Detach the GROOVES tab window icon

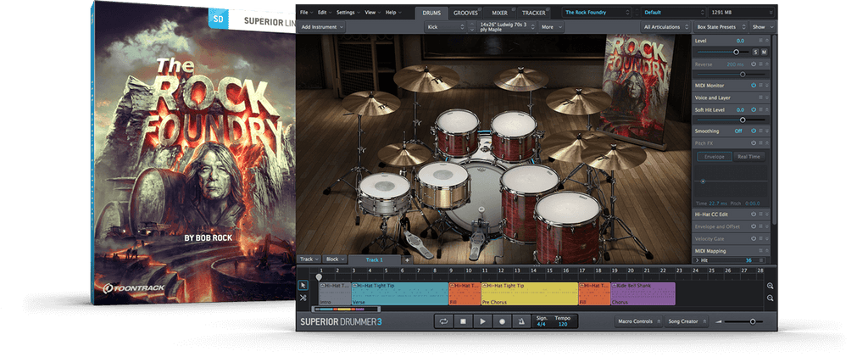pos(480,9)
